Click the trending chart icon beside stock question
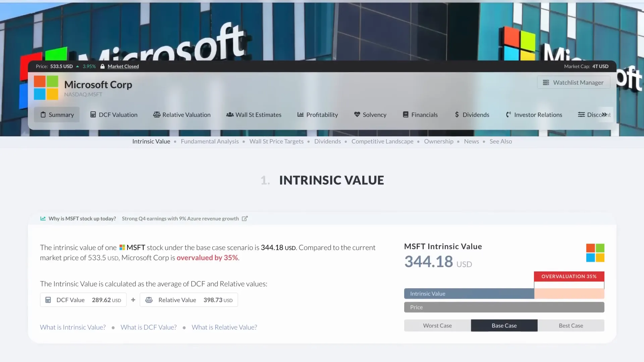Image resolution: width=644 pixels, height=362 pixels. (43, 219)
